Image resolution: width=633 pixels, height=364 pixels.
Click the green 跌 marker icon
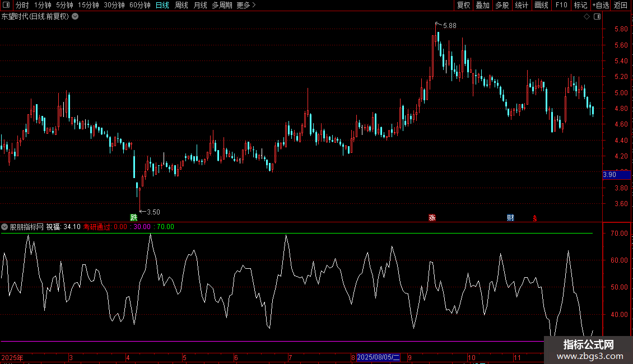click(134, 217)
